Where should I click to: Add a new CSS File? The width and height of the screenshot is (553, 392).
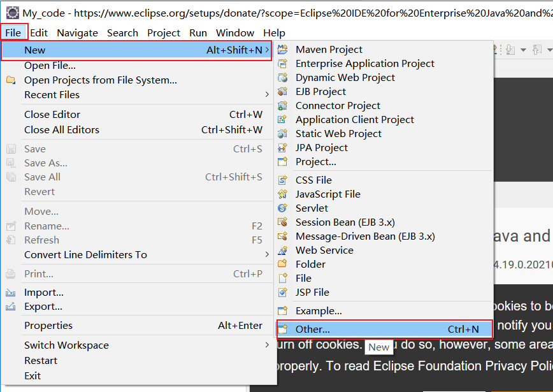click(313, 180)
